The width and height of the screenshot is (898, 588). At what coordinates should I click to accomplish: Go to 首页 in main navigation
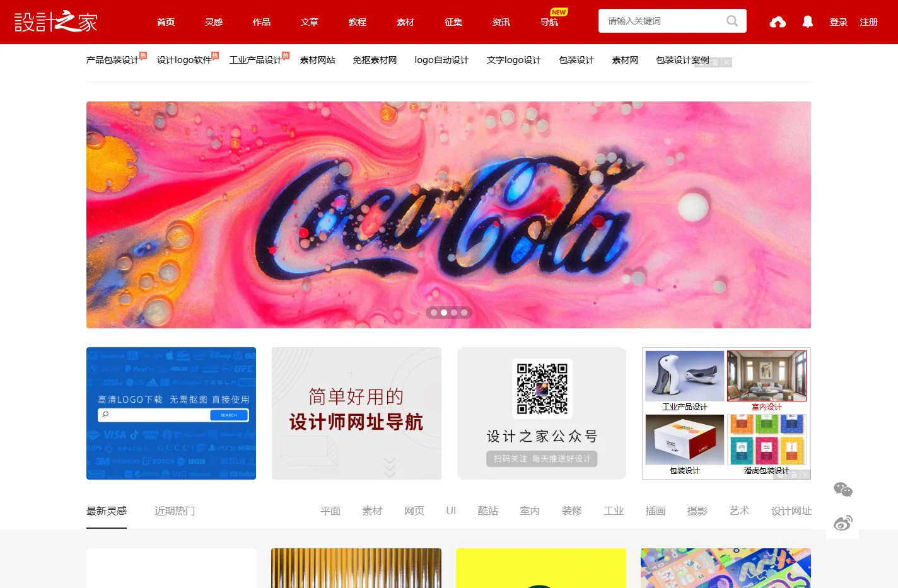tap(166, 22)
